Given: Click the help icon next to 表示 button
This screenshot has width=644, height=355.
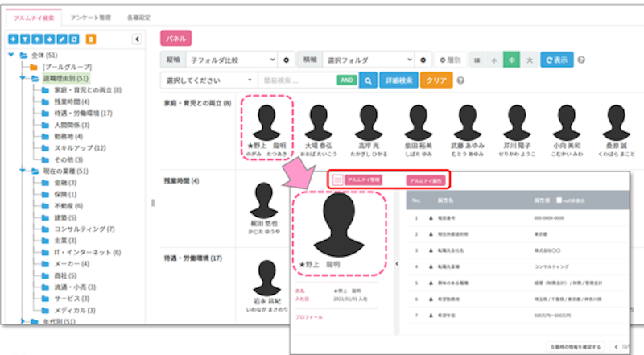Looking at the screenshot, I should (581, 60).
